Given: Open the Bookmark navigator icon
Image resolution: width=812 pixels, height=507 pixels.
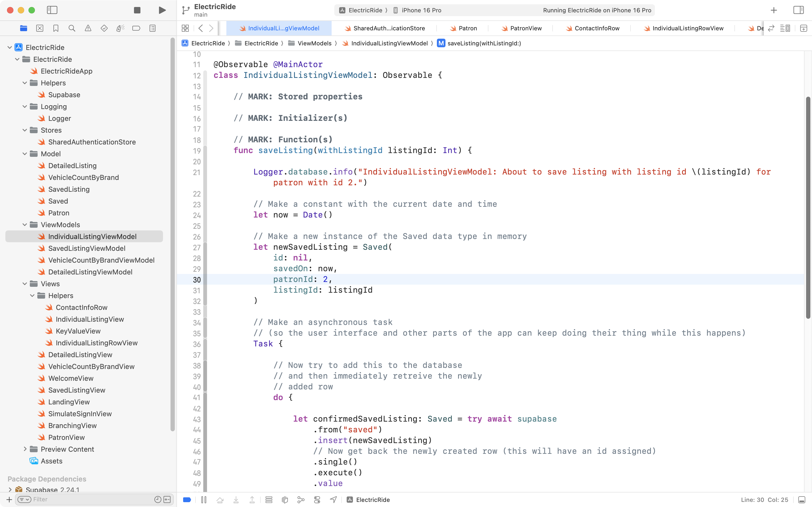Looking at the screenshot, I should tap(56, 28).
